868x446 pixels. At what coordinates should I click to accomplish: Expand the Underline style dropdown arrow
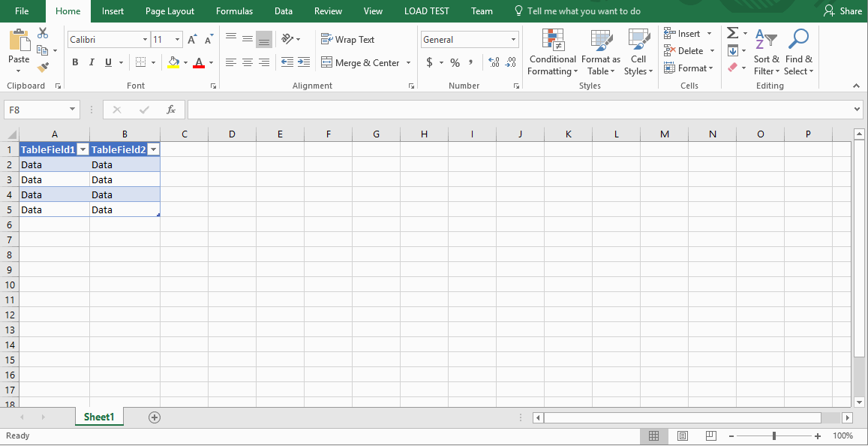(x=122, y=62)
